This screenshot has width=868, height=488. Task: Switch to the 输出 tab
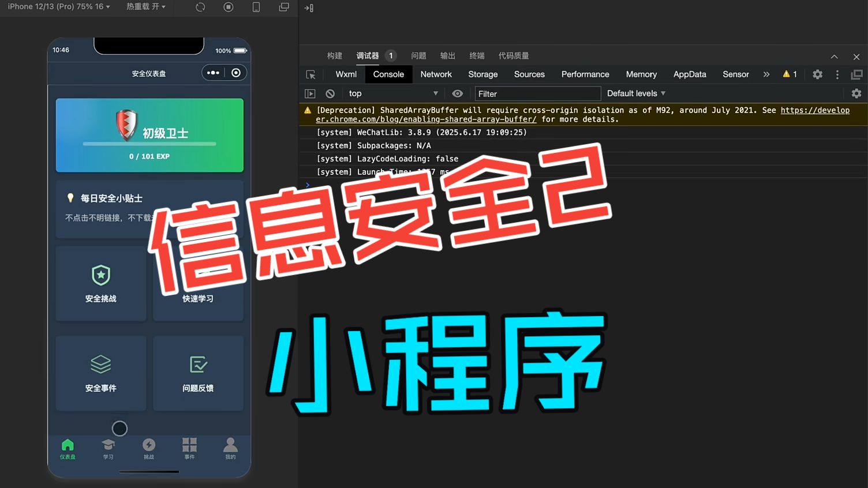448,56
